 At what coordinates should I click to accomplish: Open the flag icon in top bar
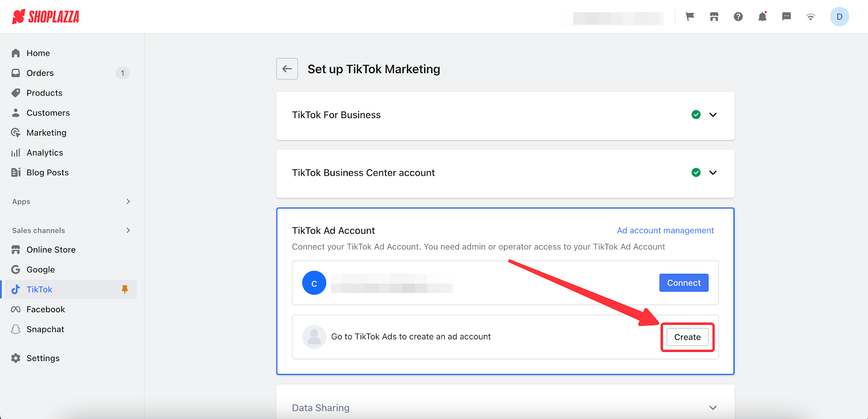pyautogui.click(x=690, y=17)
